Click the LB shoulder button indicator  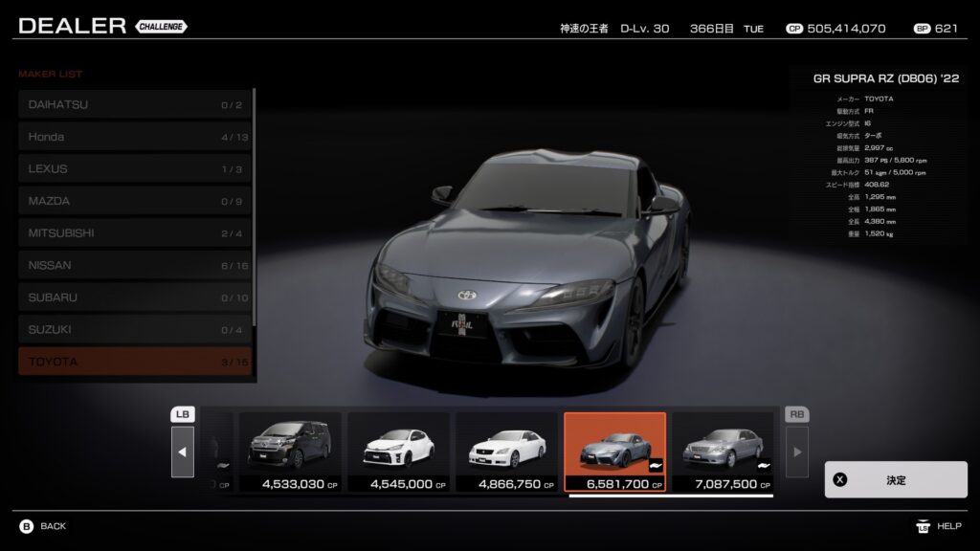coord(182,414)
